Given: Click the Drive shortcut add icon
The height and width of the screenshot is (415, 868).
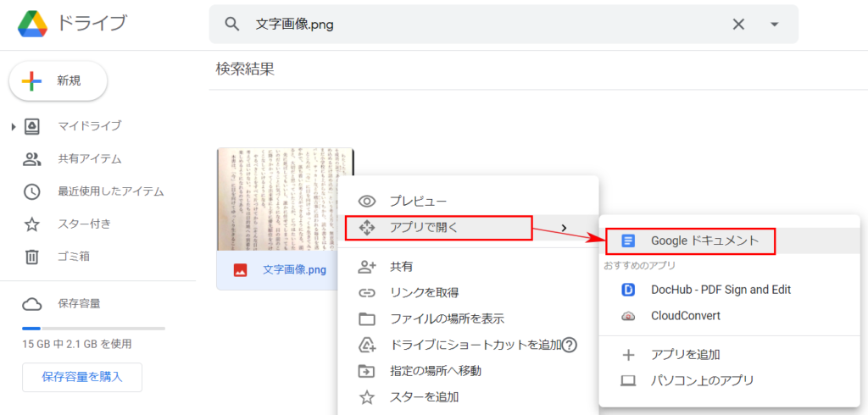Looking at the screenshot, I should click(x=367, y=346).
